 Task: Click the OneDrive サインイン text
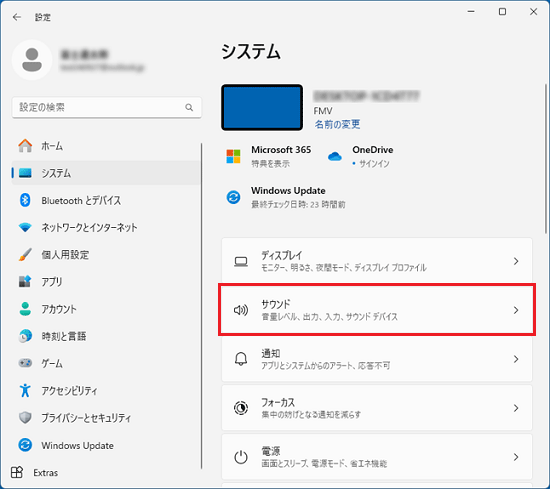click(x=374, y=163)
